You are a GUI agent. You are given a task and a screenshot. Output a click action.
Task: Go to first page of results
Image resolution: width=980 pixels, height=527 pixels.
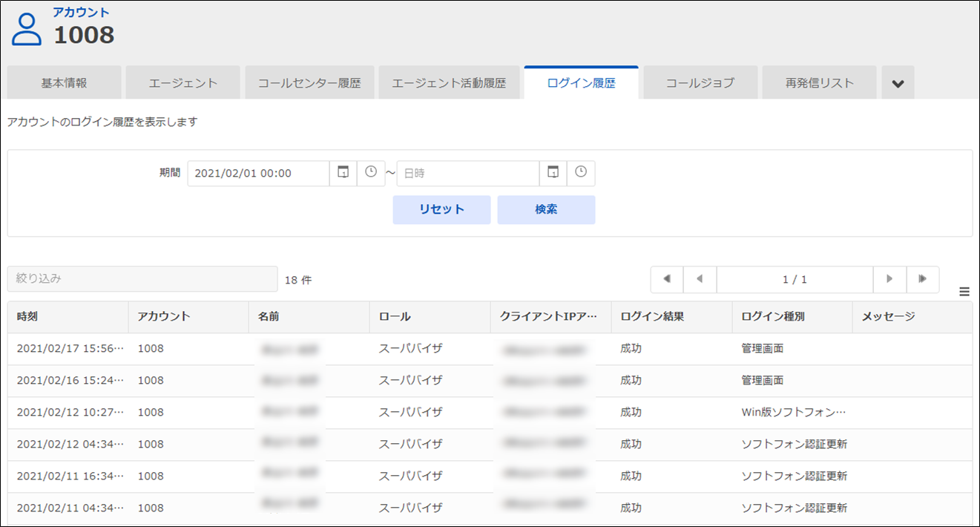[667, 279]
